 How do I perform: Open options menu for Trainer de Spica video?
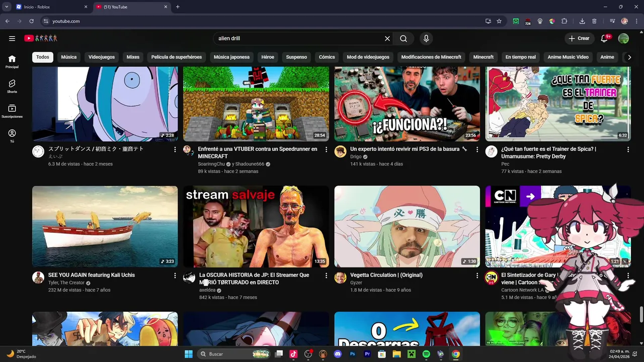pos(628,149)
